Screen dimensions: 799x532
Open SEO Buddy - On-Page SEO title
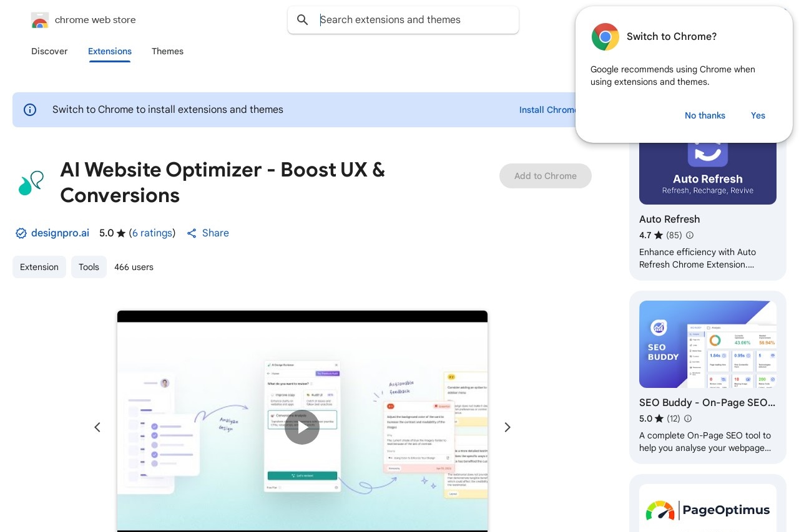coord(707,403)
